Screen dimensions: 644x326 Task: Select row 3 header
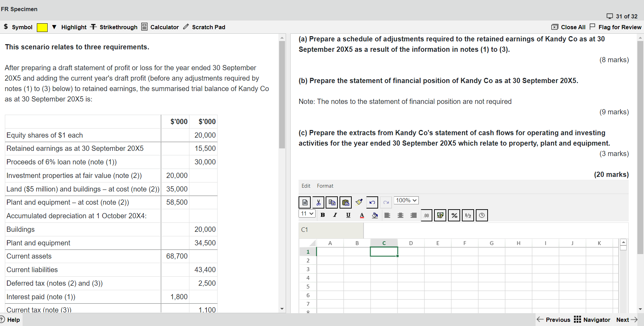[x=308, y=269]
